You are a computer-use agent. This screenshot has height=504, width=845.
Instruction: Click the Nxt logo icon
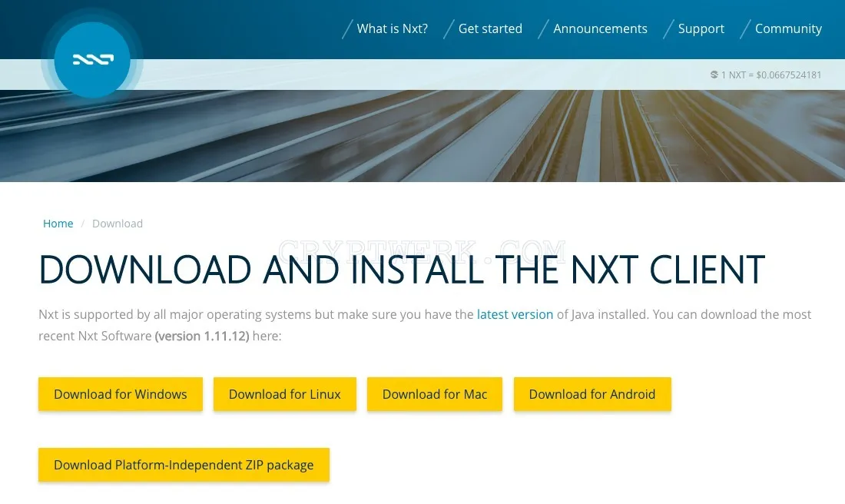pyautogui.click(x=92, y=59)
